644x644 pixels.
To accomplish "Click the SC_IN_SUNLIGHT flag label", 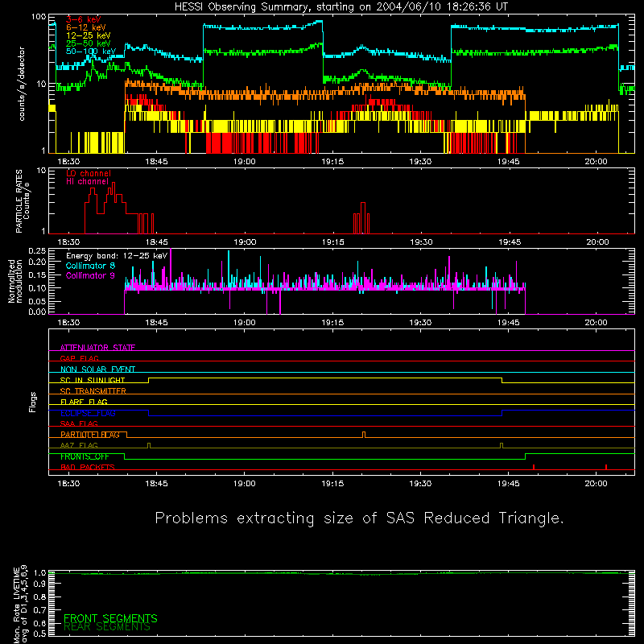I will [x=93, y=380].
